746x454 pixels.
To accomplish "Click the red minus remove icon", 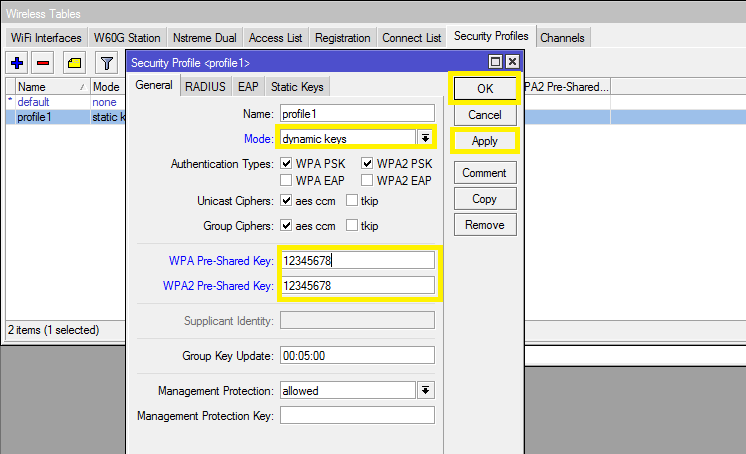I will pyautogui.click(x=43, y=63).
